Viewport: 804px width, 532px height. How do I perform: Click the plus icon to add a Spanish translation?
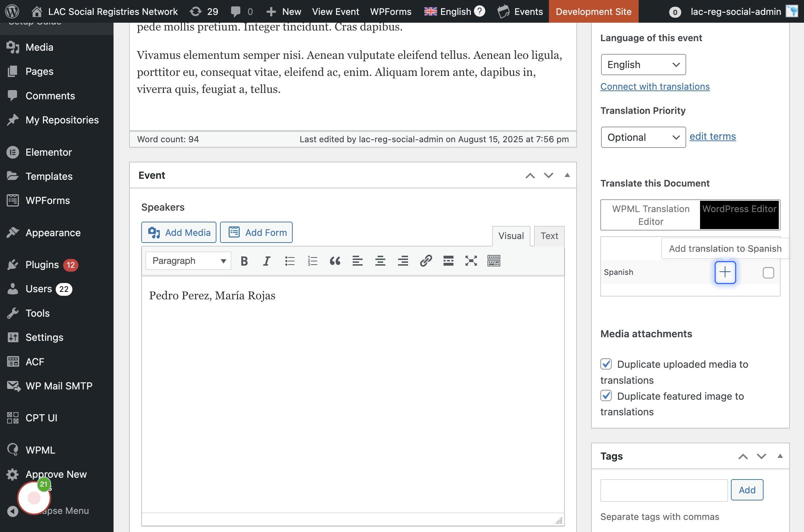(x=725, y=272)
